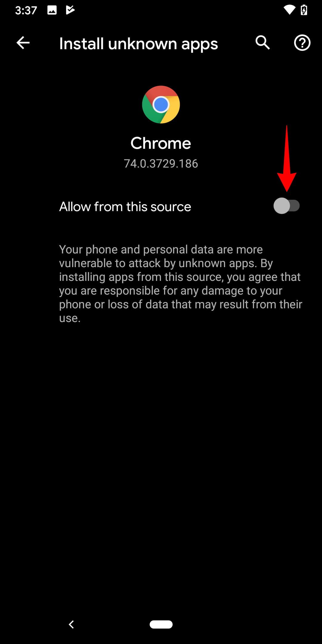Tap the Install unknown apps title
Screen dimensions: 322x644
coord(139,44)
